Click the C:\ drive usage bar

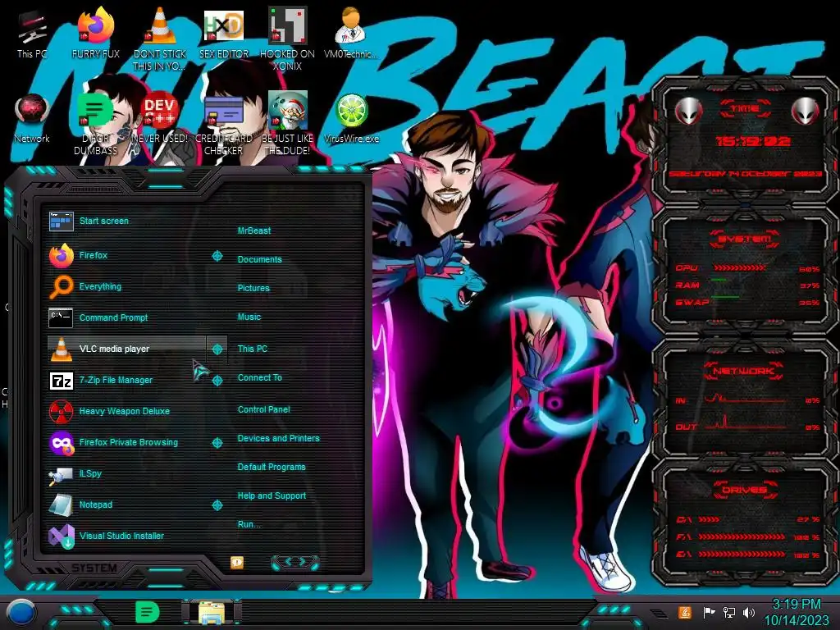point(710,519)
